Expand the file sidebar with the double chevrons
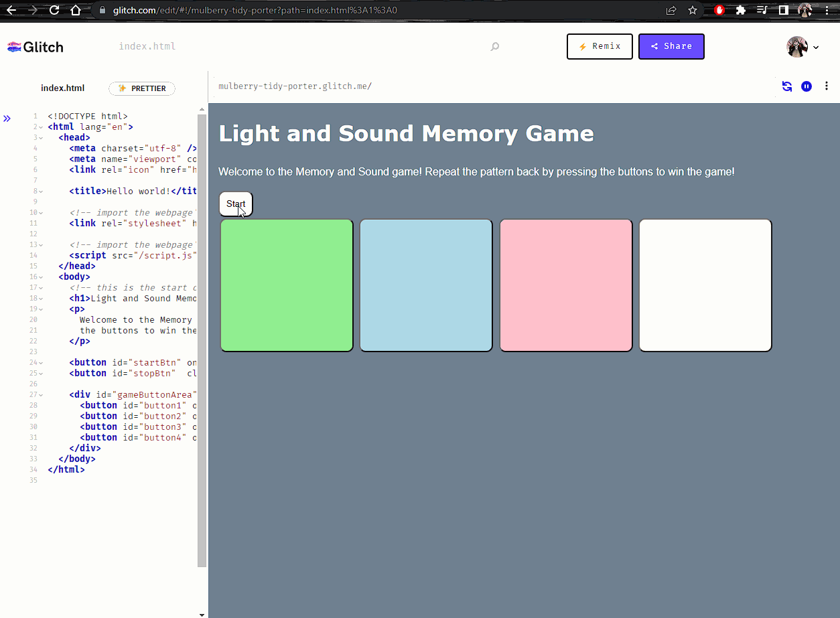The height and width of the screenshot is (618, 840). point(7,118)
